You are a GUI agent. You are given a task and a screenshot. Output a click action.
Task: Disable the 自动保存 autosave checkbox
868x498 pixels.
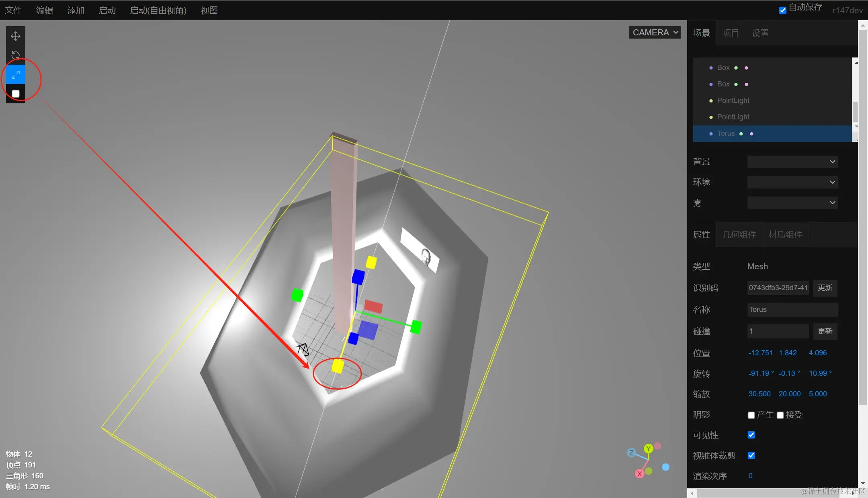pos(782,10)
